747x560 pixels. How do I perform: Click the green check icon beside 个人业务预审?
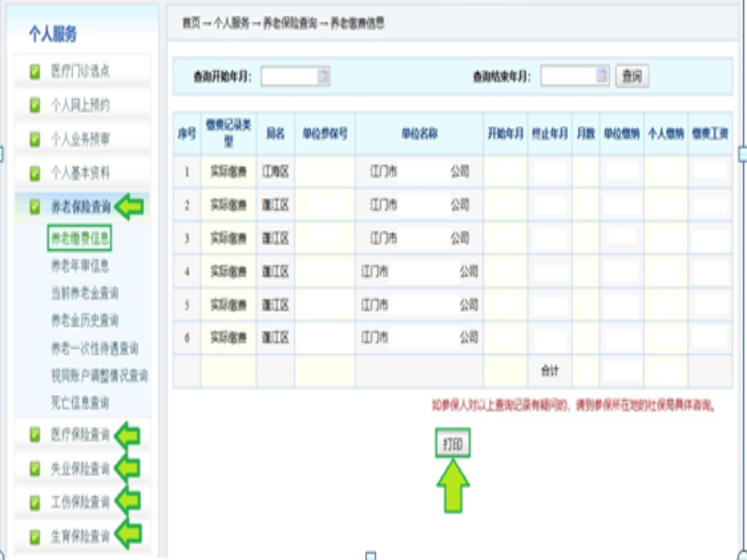[x=35, y=139]
